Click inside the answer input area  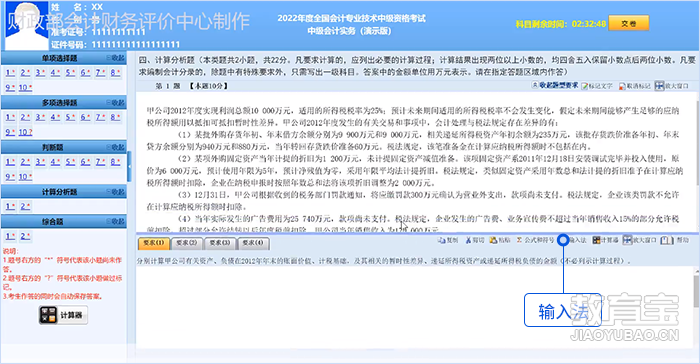pyautogui.click(x=414, y=308)
